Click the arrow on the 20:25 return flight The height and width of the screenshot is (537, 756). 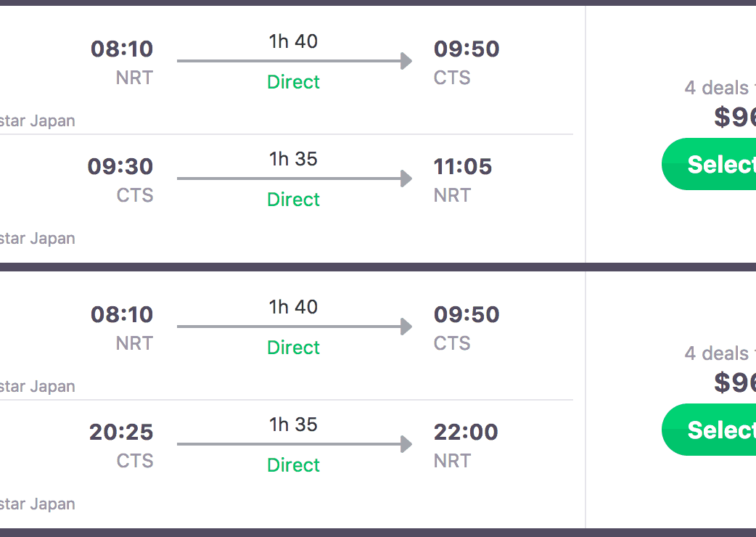pyautogui.click(x=294, y=444)
